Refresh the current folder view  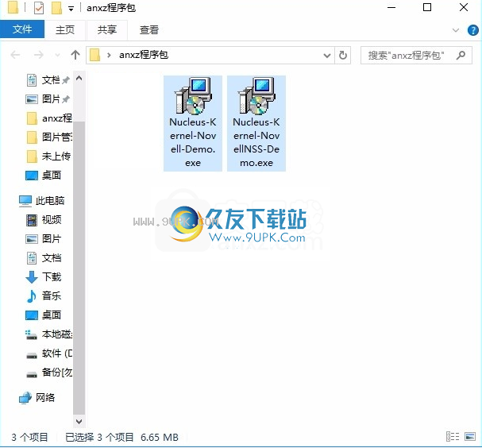343,56
